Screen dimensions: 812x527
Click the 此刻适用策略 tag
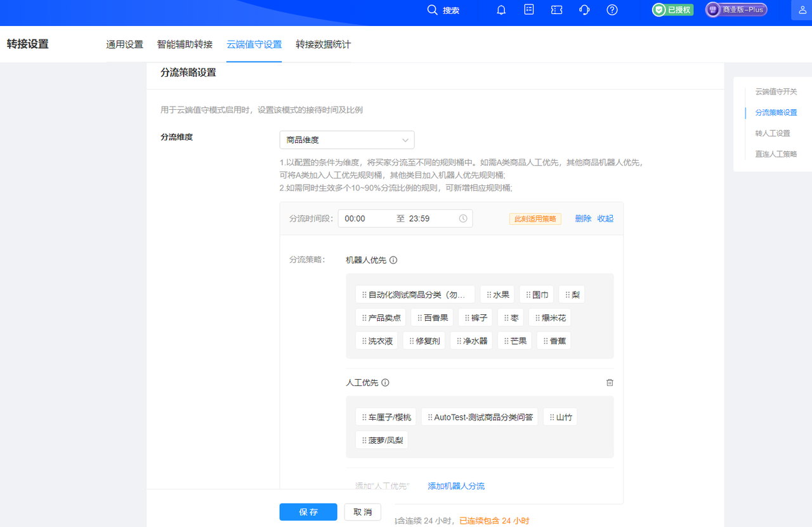click(x=535, y=218)
